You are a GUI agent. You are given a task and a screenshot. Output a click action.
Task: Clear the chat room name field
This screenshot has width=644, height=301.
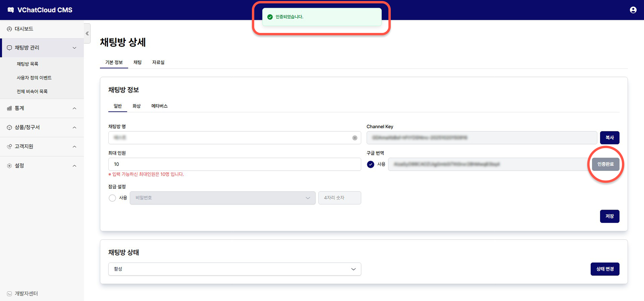[355, 138]
